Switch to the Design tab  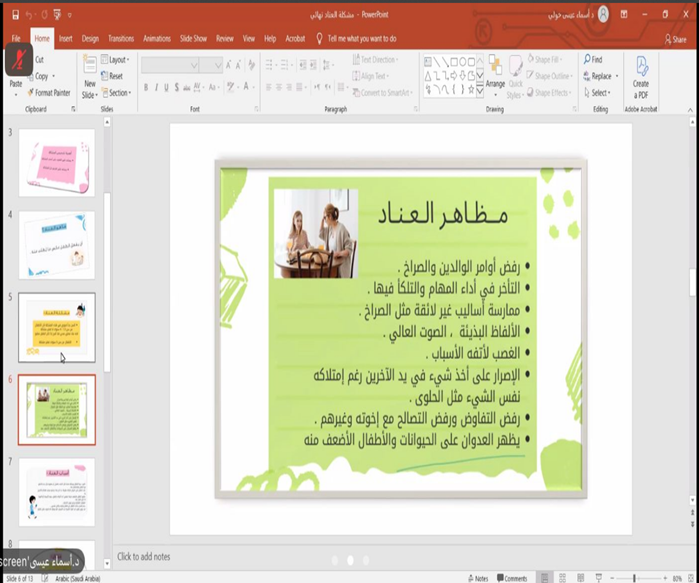pos(90,38)
